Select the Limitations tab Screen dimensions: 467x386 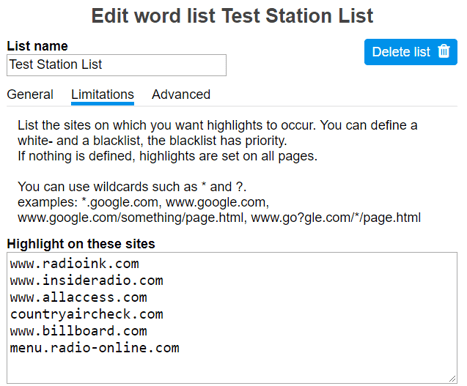point(102,94)
